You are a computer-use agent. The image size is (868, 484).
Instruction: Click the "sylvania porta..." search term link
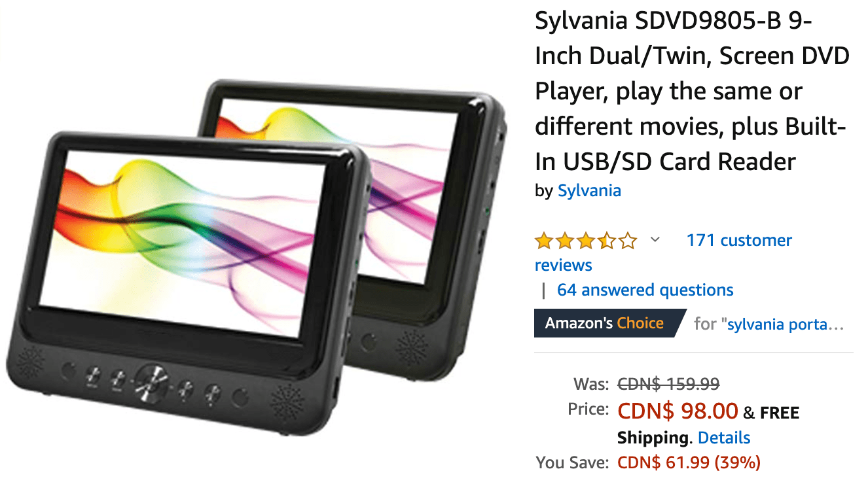click(x=786, y=324)
